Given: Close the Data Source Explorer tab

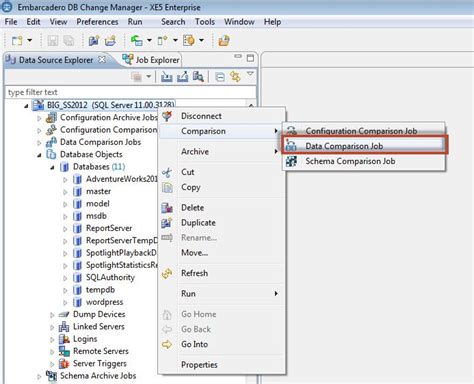Looking at the screenshot, I should (102, 60).
